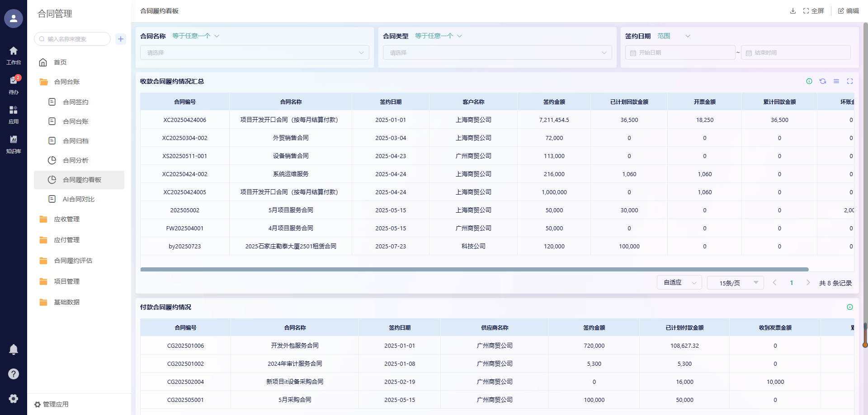This screenshot has height=415, width=868.
Task: Open the 合同类型 请选择 dropdown
Action: click(x=497, y=53)
